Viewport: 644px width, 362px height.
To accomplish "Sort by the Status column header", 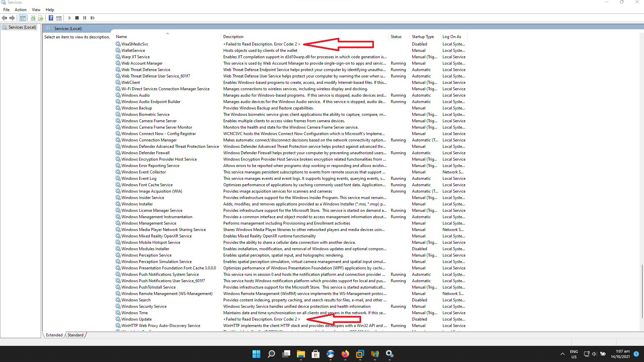I will (396, 37).
